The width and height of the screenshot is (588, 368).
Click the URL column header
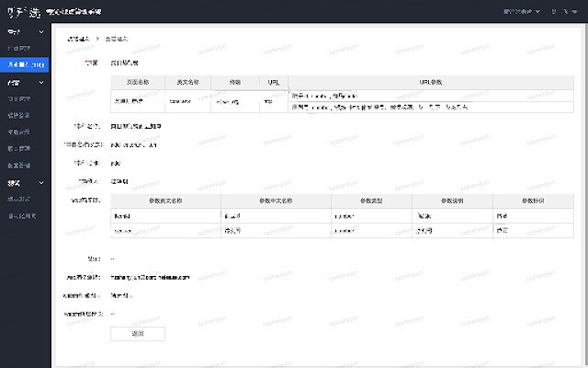[x=274, y=82]
